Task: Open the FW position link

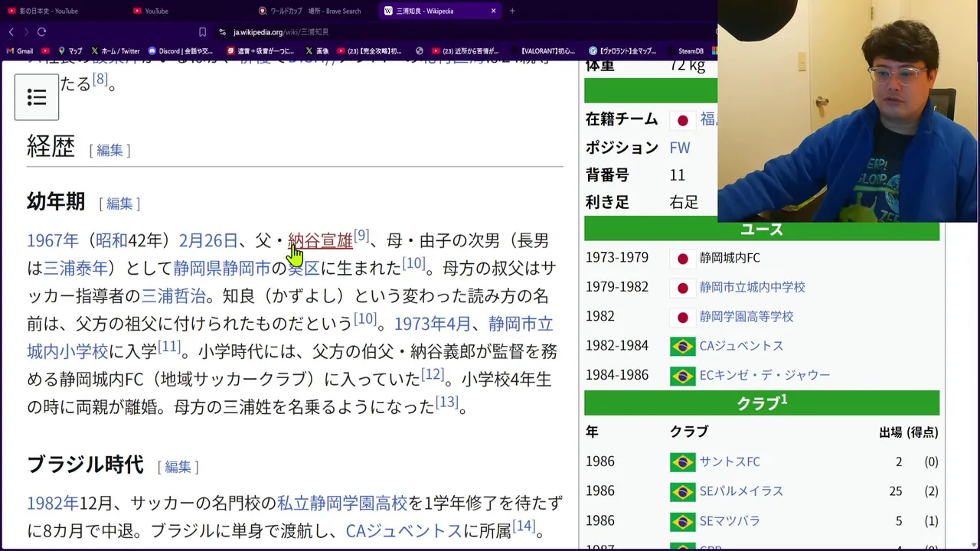Action: point(680,148)
